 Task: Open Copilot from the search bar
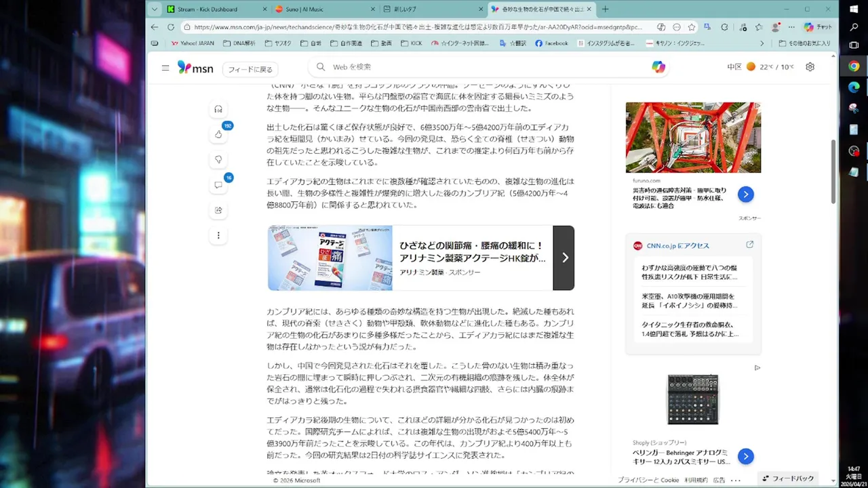[x=658, y=67]
